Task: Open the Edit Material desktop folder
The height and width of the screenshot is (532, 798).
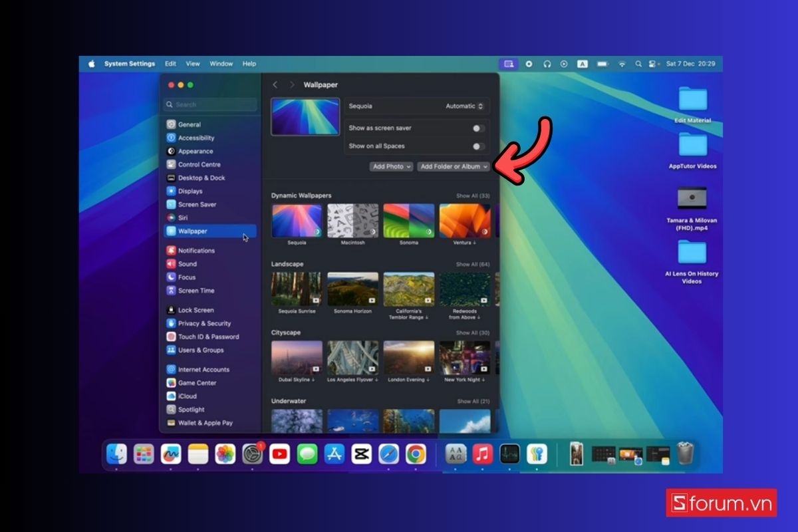Action: 693,105
